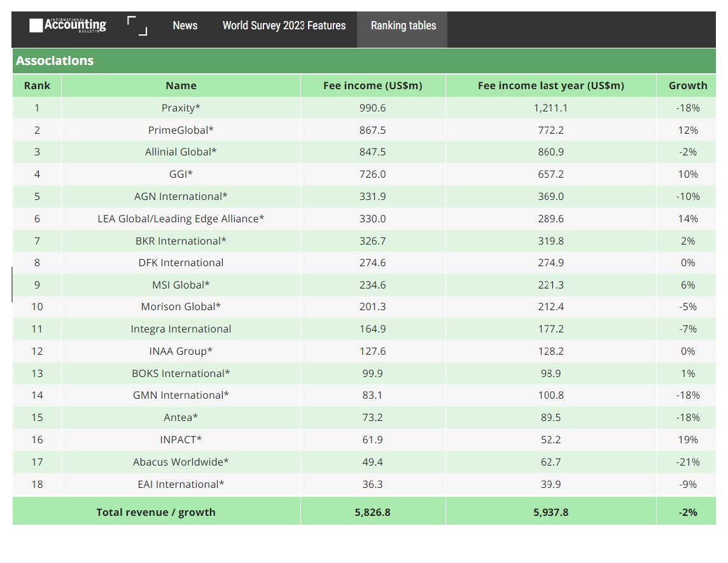The width and height of the screenshot is (728, 563).
Task: Click LEA Global/Leading Edge Alliance* entry
Action: [181, 218]
